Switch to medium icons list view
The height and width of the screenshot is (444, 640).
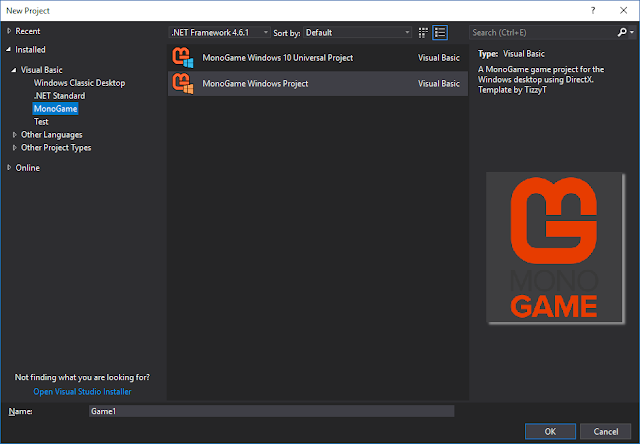tap(440, 33)
